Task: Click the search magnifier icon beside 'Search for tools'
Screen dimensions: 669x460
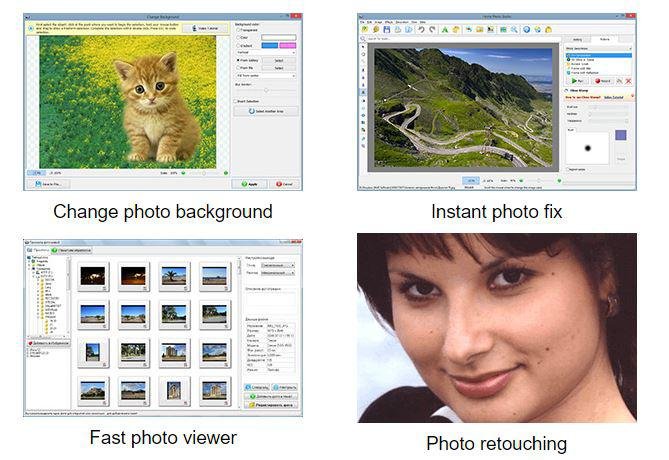Action: click(363, 39)
